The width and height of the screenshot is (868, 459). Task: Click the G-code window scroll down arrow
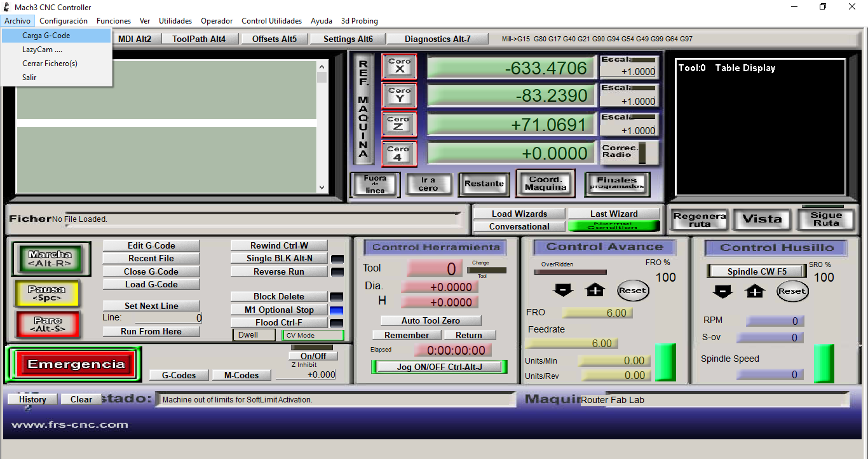[322, 188]
